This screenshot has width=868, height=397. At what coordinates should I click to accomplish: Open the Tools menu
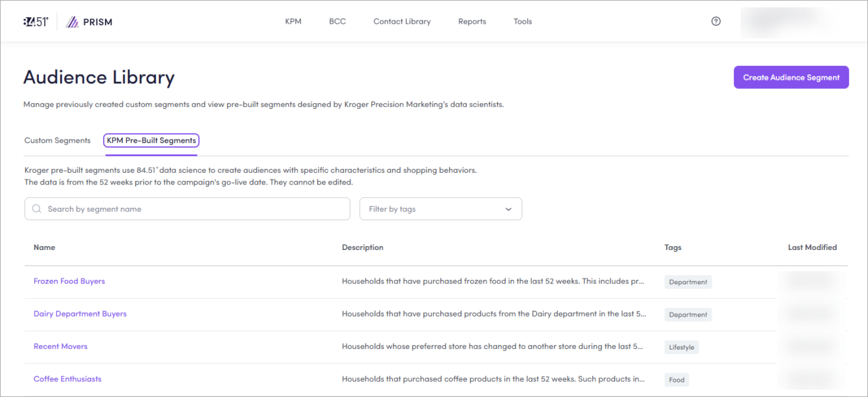[522, 22]
